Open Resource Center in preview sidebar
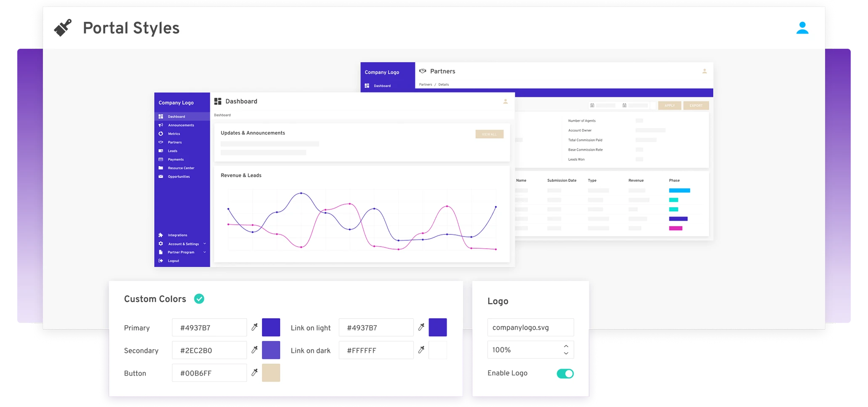 [x=182, y=168]
